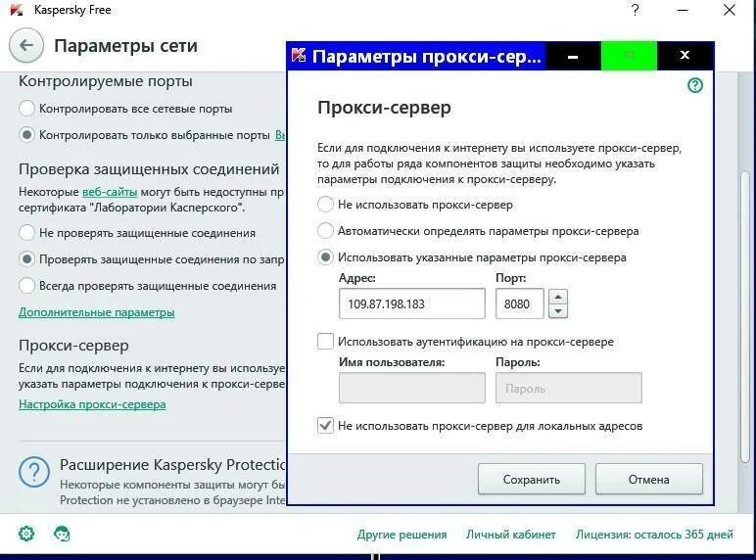Select 'Всегда проверять защищенные соединения' option
This screenshot has height=560, width=756.
click(26, 286)
